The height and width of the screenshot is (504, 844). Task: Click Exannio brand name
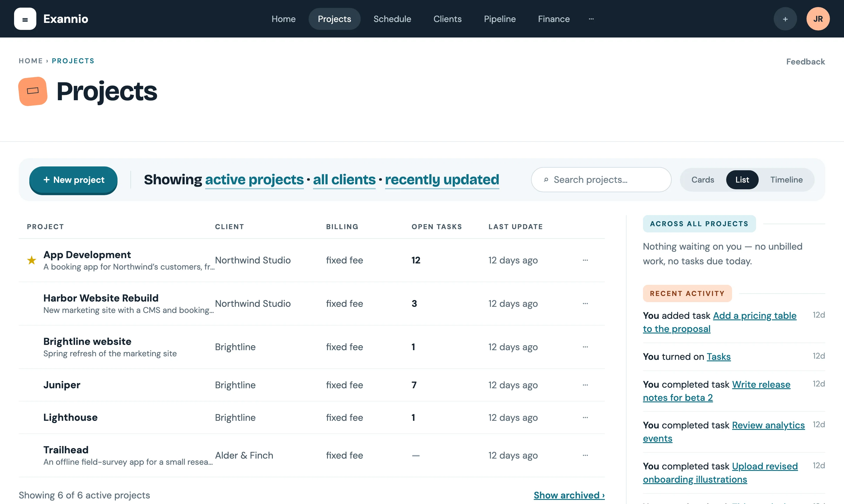tap(66, 19)
